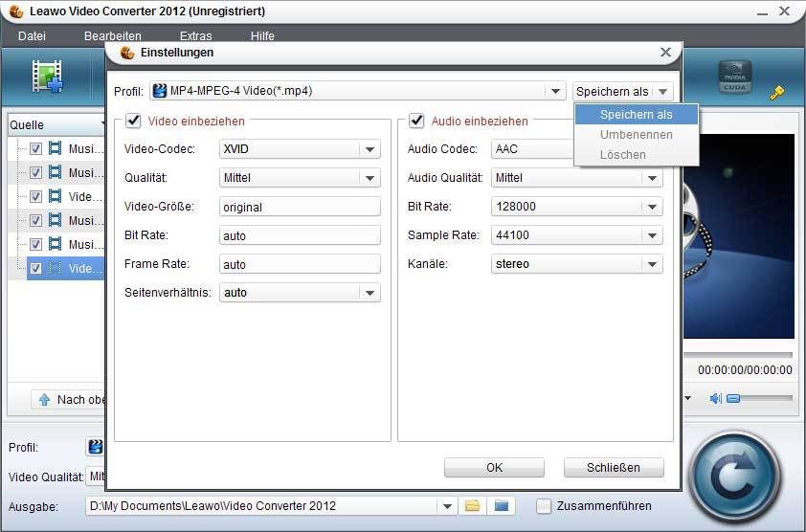Mute audio with the speaker icon
806x532 pixels.
click(715, 399)
